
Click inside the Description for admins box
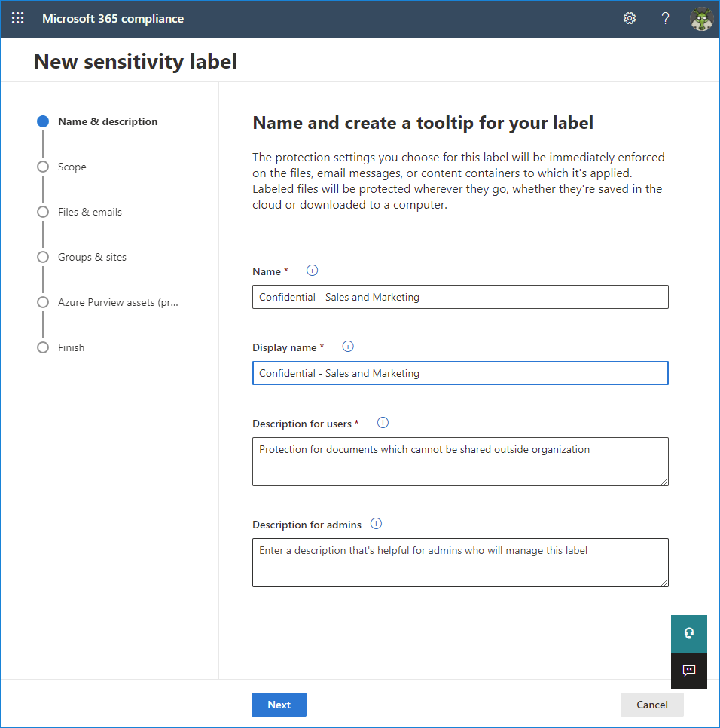point(460,561)
